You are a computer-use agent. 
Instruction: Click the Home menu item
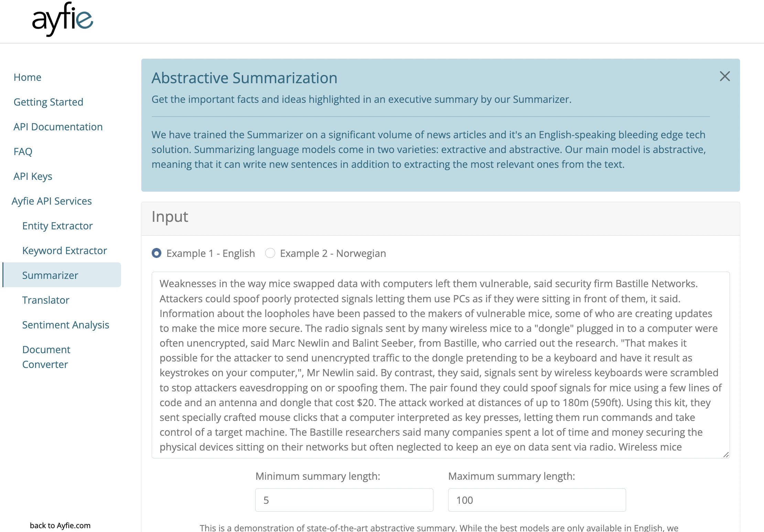click(x=28, y=77)
